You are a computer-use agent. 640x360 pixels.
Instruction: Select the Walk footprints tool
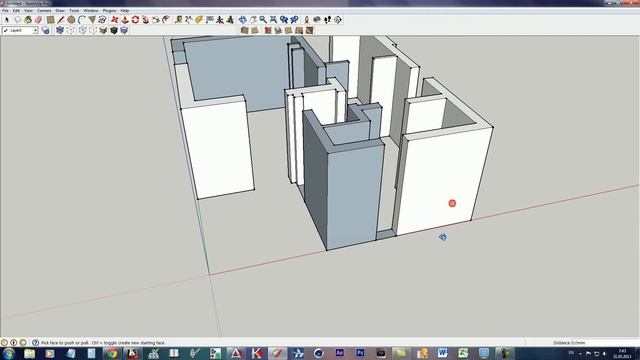click(x=327, y=20)
